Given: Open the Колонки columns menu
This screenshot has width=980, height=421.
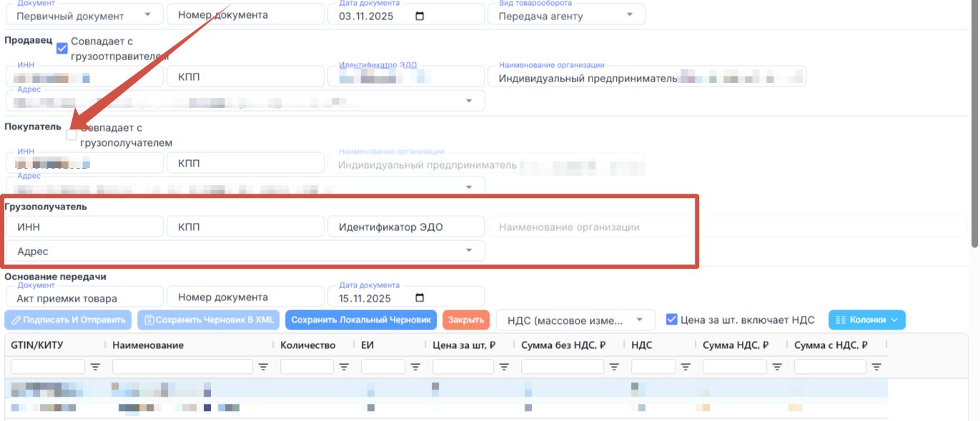Looking at the screenshot, I should (x=866, y=320).
